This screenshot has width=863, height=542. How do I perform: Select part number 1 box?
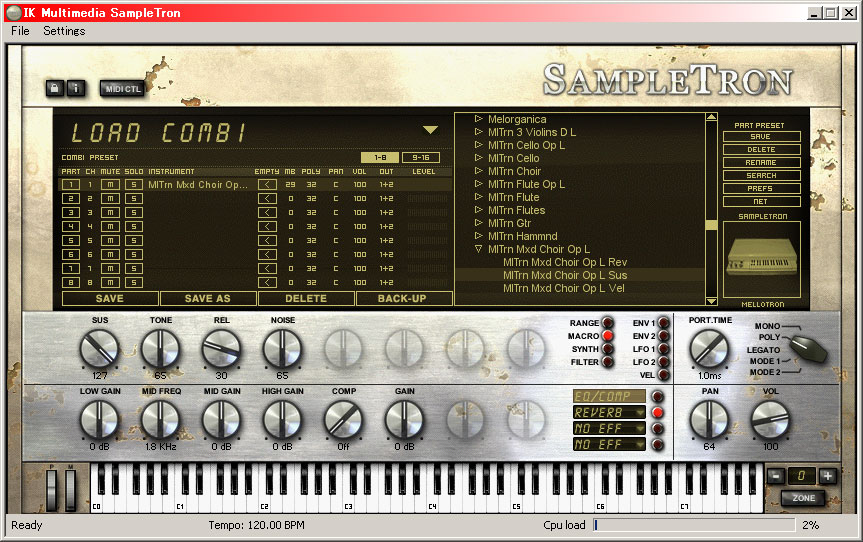tap(70, 185)
